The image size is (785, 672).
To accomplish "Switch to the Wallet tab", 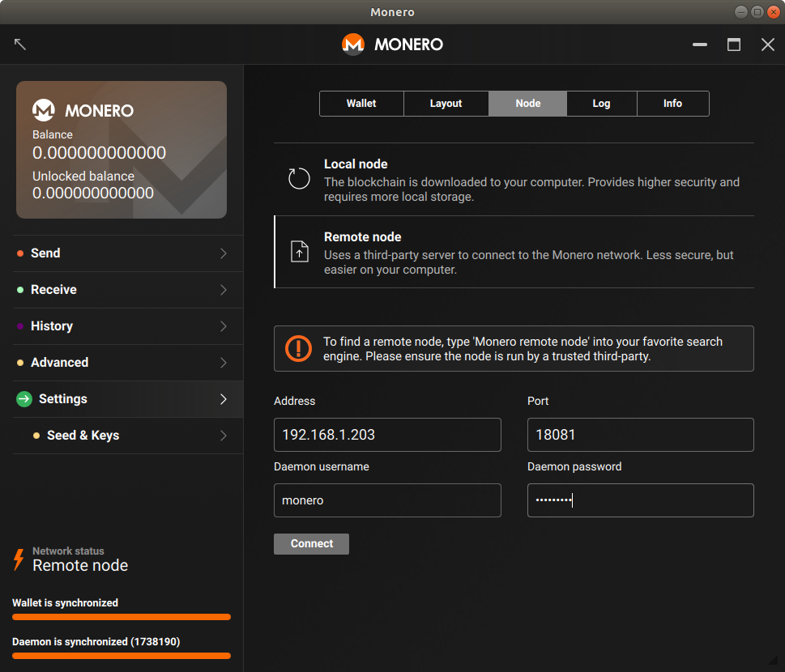I will tap(361, 104).
